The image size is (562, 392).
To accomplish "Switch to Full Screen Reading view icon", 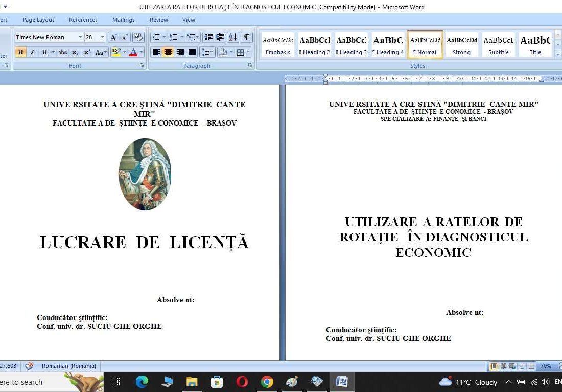I will 504,366.
